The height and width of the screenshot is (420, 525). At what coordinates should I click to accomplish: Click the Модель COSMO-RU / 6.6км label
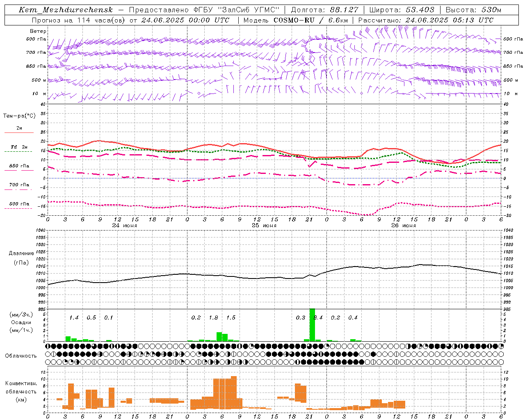tap(295, 20)
